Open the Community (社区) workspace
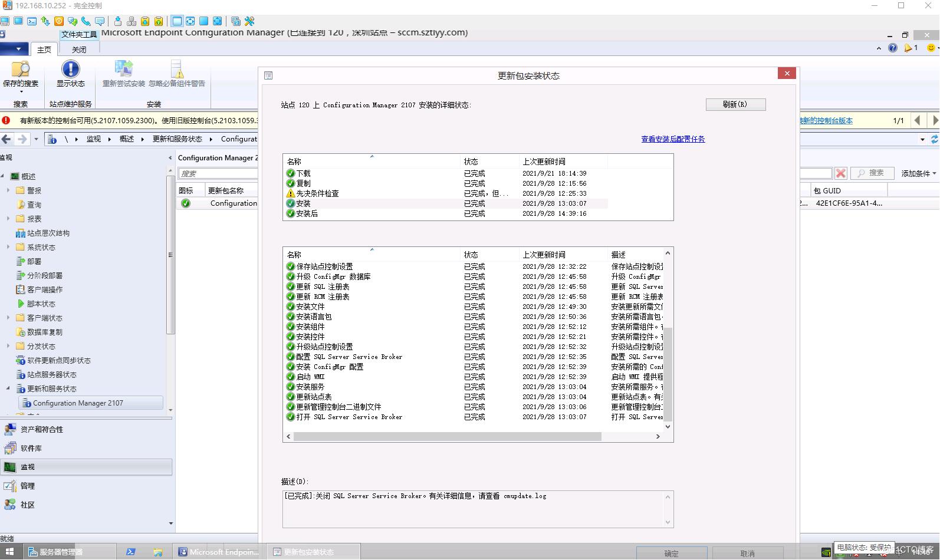Viewport: 940px width, 560px height. pos(86,505)
